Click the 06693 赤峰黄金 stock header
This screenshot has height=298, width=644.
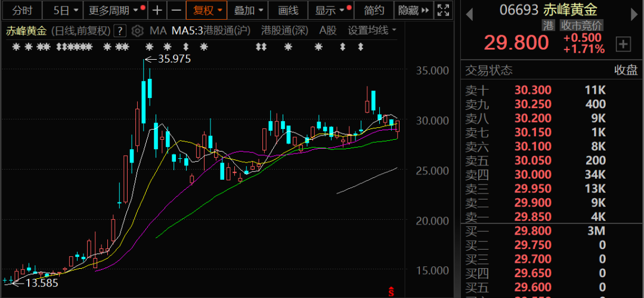pyautogui.click(x=549, y=9)
